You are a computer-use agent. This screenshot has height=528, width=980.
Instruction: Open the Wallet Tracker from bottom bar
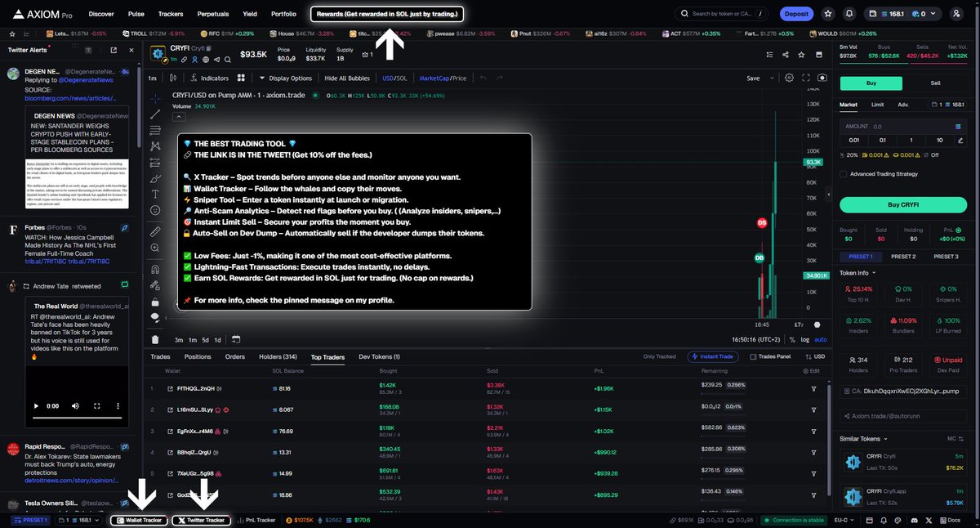coord(139,520)
